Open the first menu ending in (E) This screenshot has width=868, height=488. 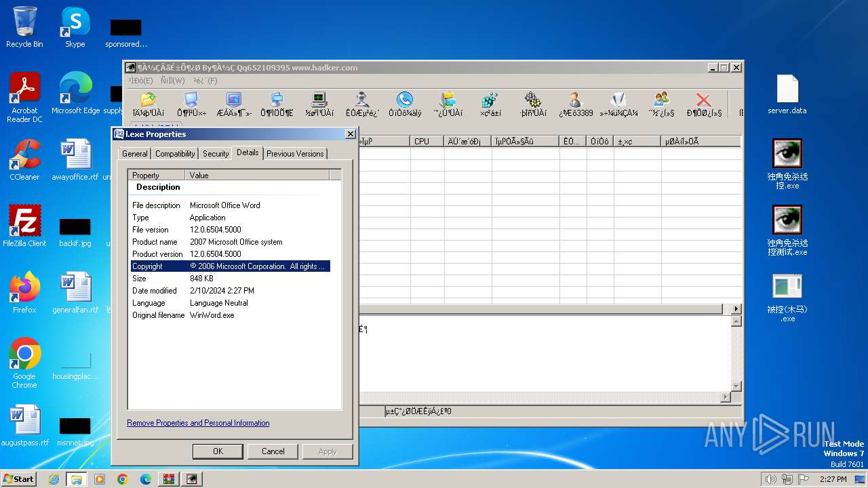(x=141, y=81)
